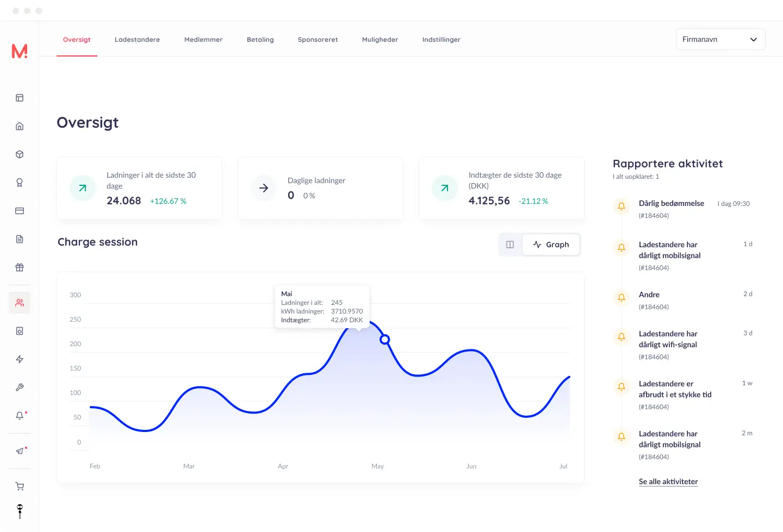Click the tooltip value 3710.9570
Screen dimensions: 783x532
point(347,311)
